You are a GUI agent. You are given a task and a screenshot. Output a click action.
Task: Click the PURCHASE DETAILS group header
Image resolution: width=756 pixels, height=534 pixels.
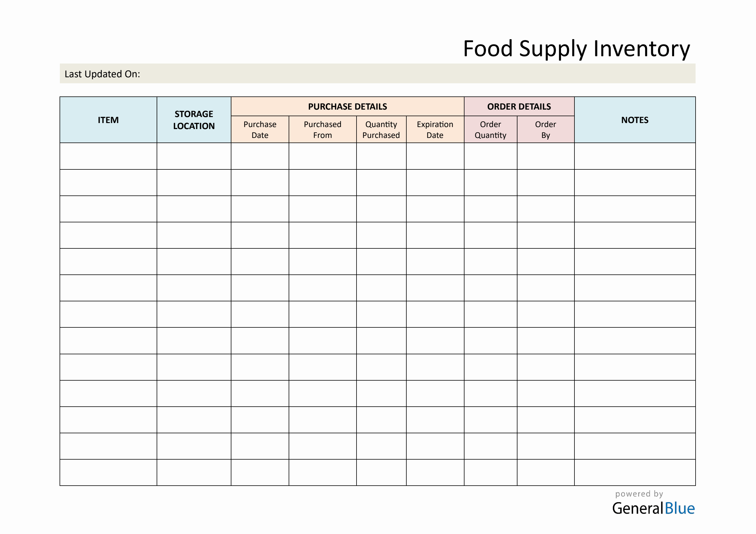[347, 107]
